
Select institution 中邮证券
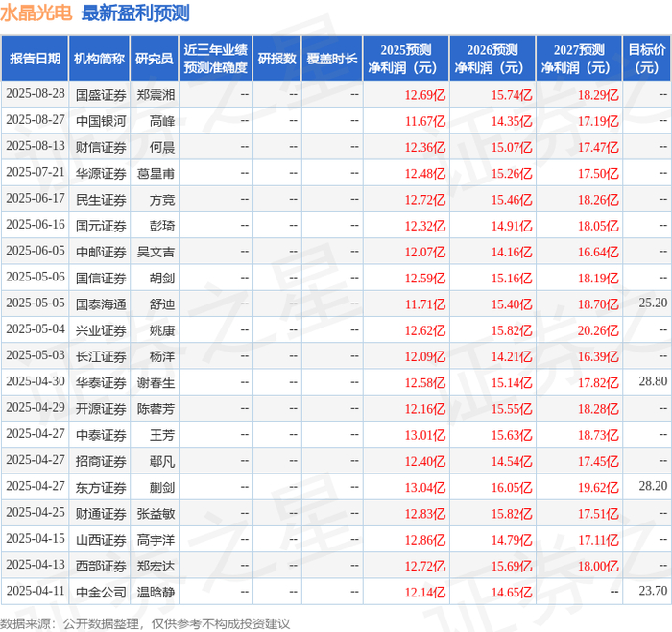(x=101, y=252)
